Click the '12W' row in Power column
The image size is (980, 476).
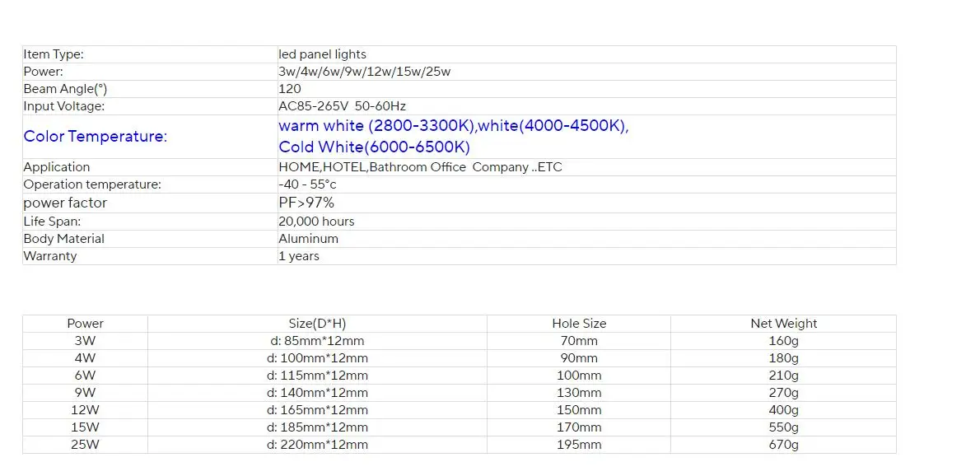(x=85, y=410)
